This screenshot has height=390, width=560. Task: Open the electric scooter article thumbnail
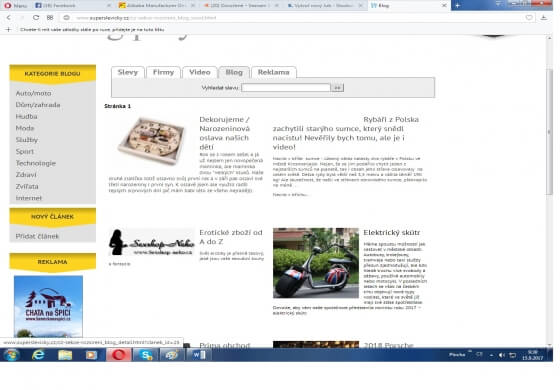coord(316,263)
